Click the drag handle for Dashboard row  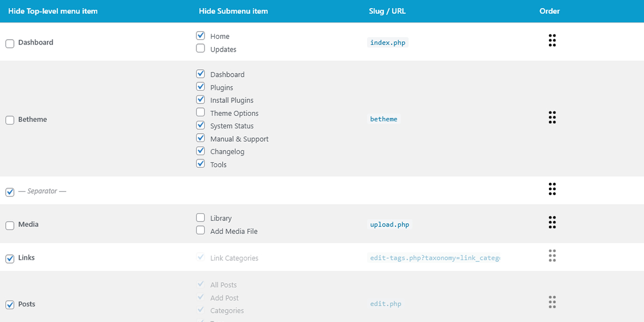[x=552, y=41]
